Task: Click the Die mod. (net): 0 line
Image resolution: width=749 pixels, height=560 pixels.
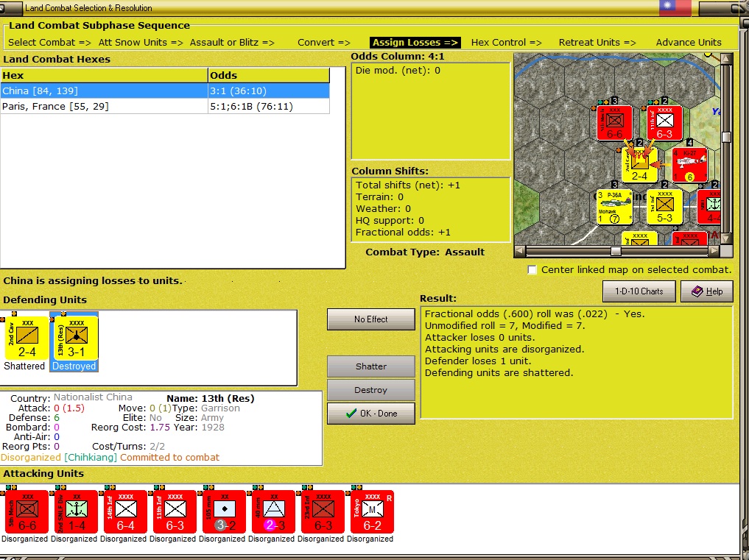Action: pos(398,71)
